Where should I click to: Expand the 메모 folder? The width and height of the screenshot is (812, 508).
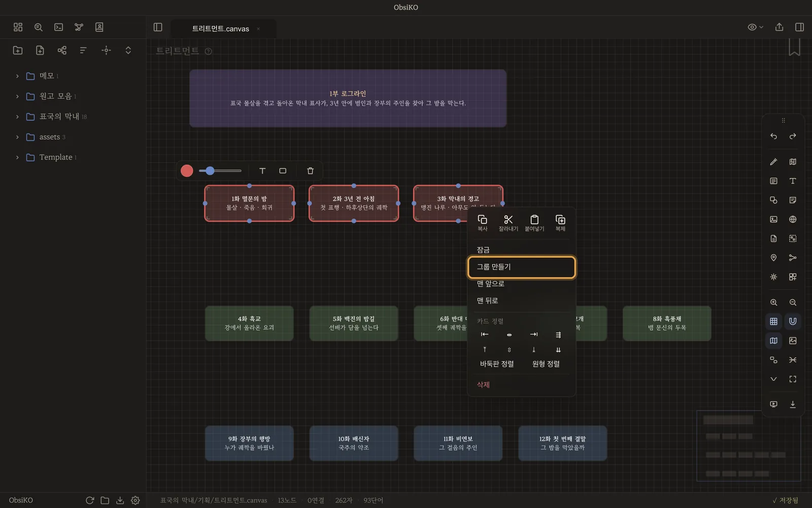pyautogui.click(x=17, y=76)
